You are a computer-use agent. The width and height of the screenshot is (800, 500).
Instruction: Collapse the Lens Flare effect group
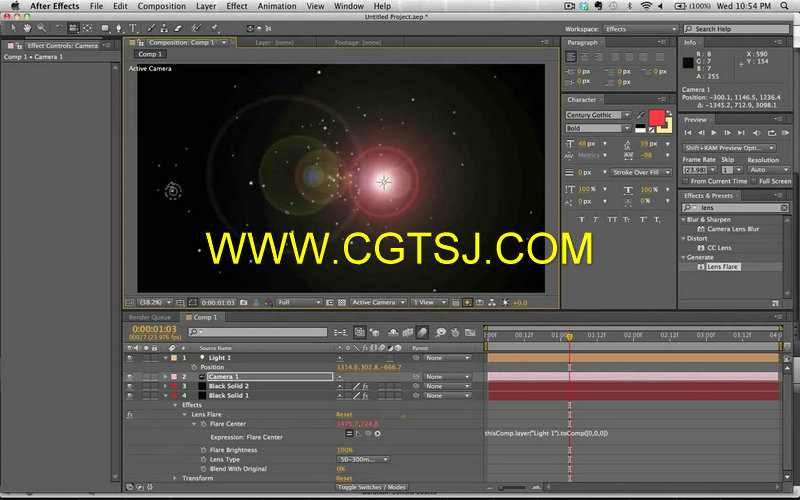185,415
